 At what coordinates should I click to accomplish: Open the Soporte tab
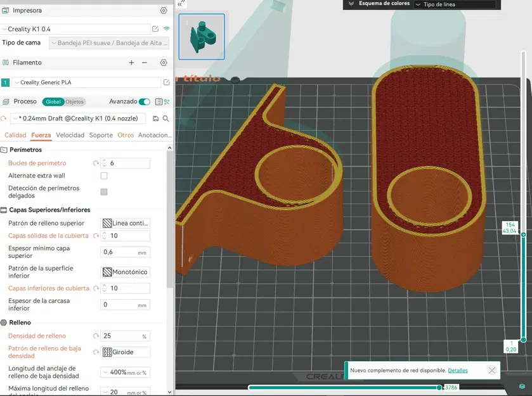(x=101, y=135)
